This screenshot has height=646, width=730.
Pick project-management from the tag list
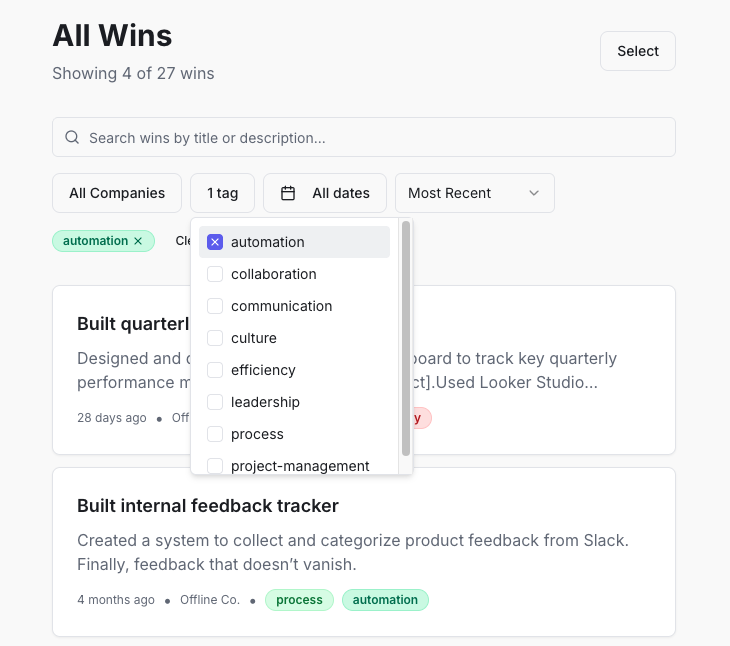tap(300, 465)
